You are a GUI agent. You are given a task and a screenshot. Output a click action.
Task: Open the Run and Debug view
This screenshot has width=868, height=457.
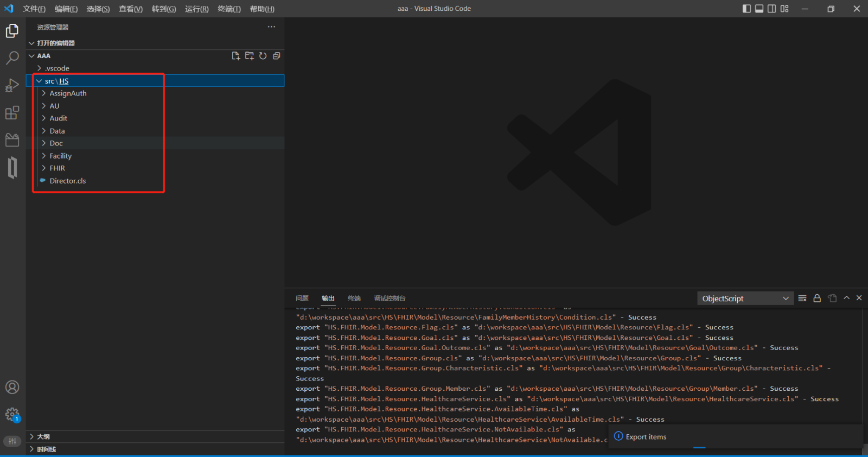pos(12,85)
